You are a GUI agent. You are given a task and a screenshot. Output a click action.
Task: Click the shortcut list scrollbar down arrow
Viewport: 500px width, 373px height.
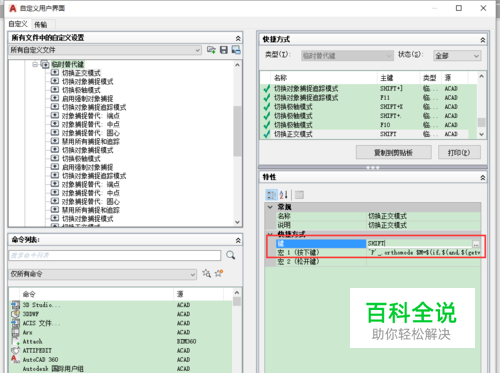(x=481, y=134)
